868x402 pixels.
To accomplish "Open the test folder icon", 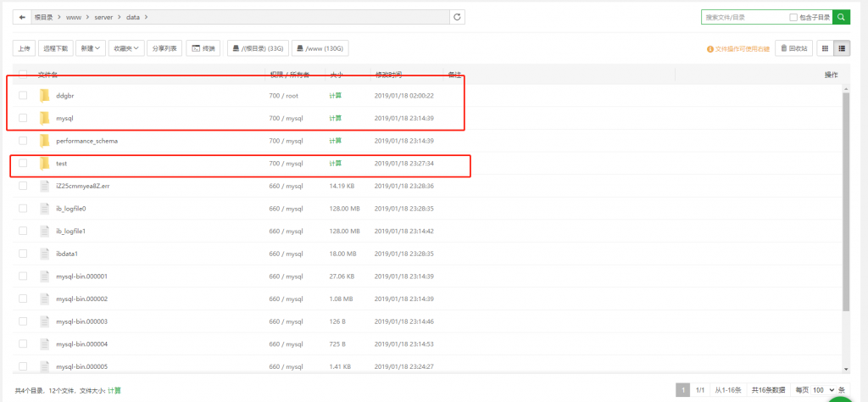I will coord(45,164).
